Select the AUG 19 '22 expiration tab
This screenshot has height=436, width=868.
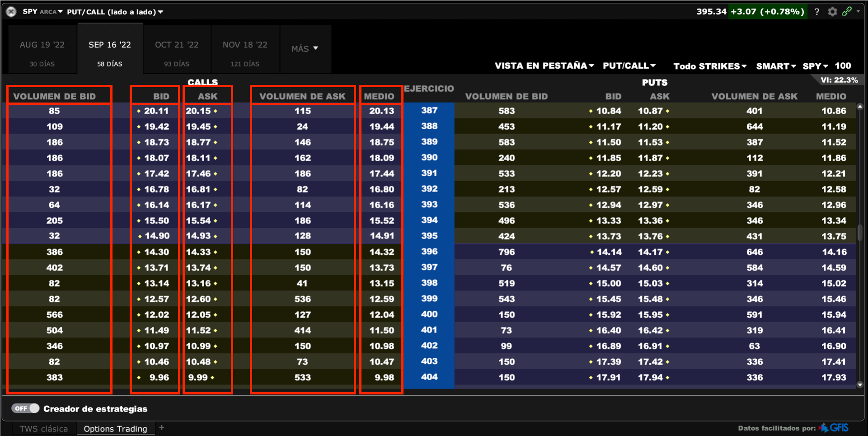coord(42,51)
